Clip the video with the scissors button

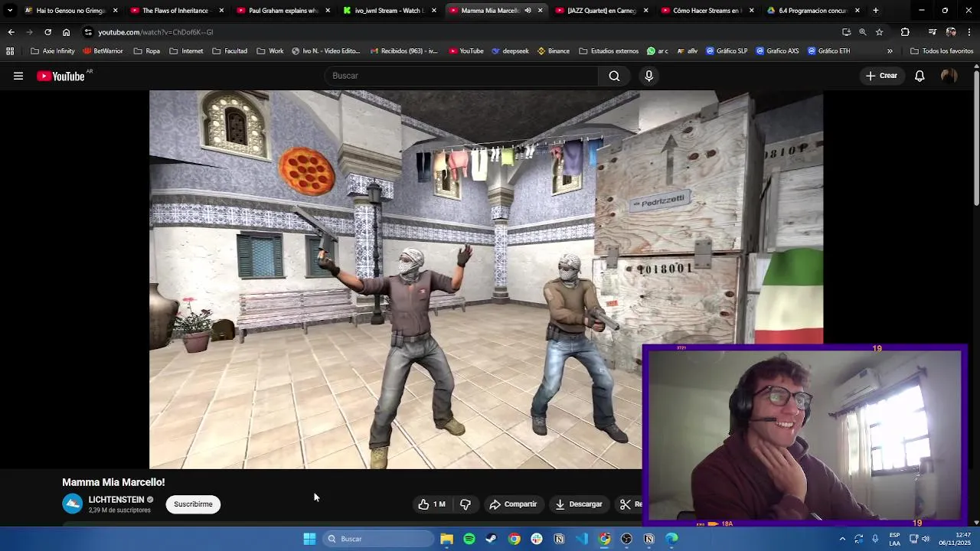coord(631,504)
